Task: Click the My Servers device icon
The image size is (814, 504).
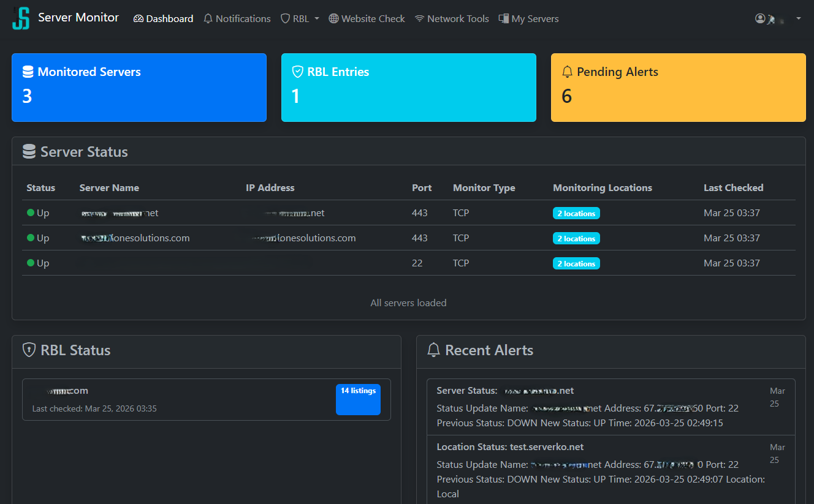Action: coord(505,18)
